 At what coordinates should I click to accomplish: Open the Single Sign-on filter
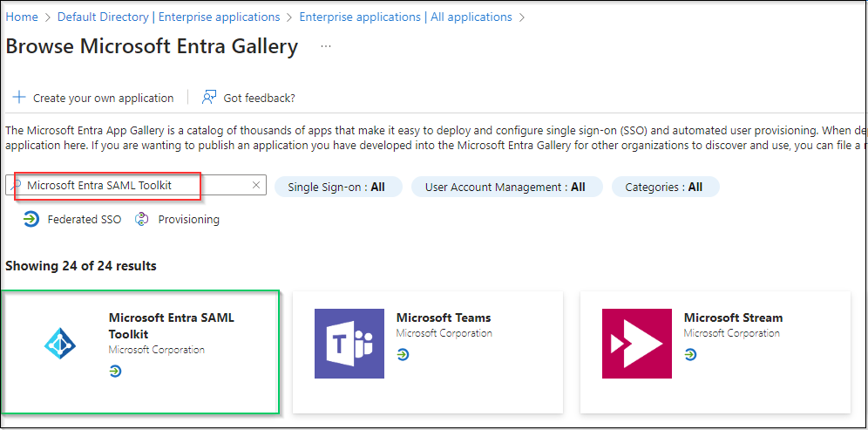tap(338, 188)
